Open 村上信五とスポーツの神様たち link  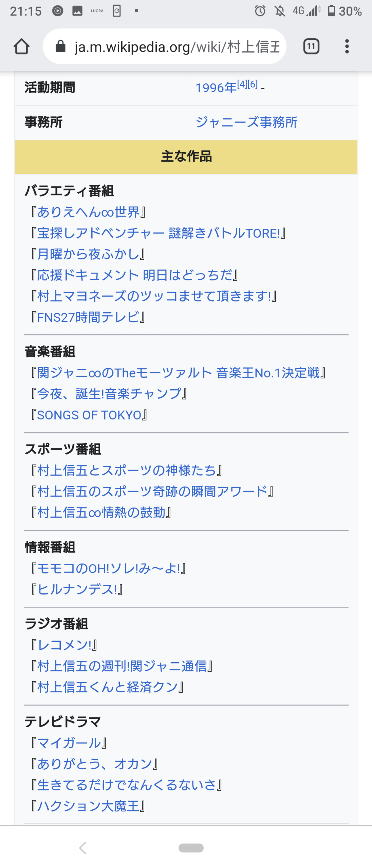coord(126,470)
